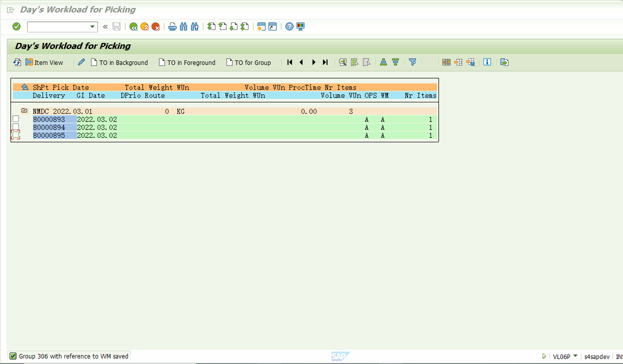Jump to the last page with navigation arrows
Image resolution: width=623 pixels, height=364 pixels.
pos(325,62)
